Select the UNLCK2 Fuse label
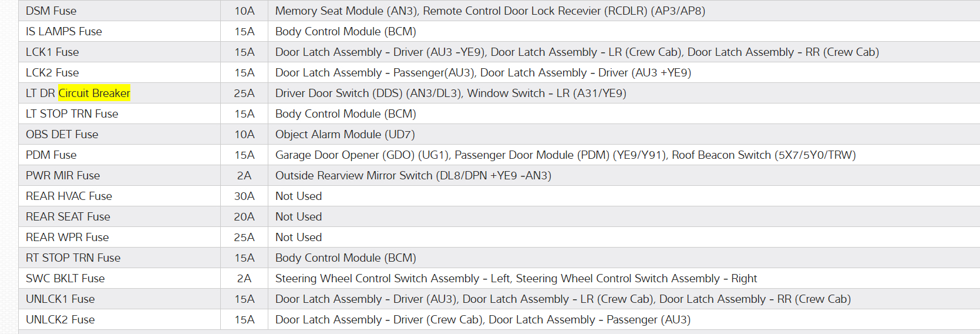 60,319
